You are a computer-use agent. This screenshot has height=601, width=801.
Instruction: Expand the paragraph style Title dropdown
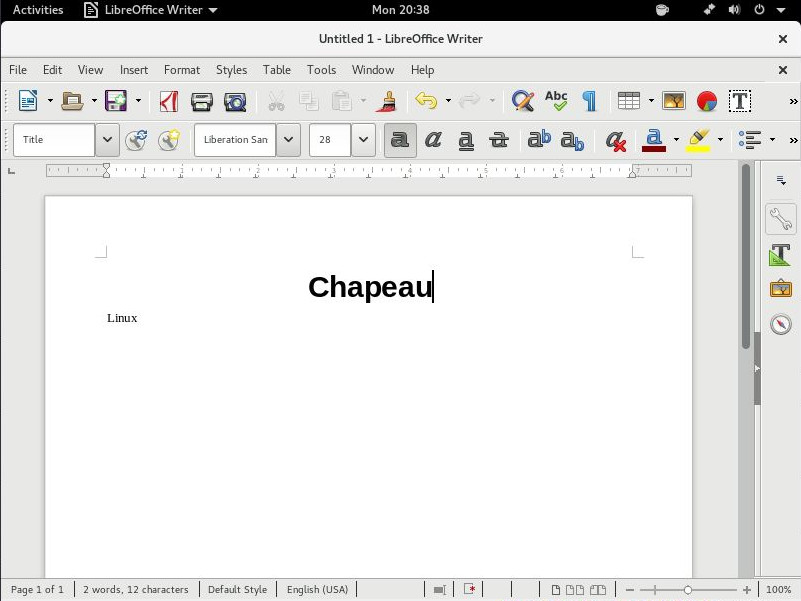coord(107,140)
